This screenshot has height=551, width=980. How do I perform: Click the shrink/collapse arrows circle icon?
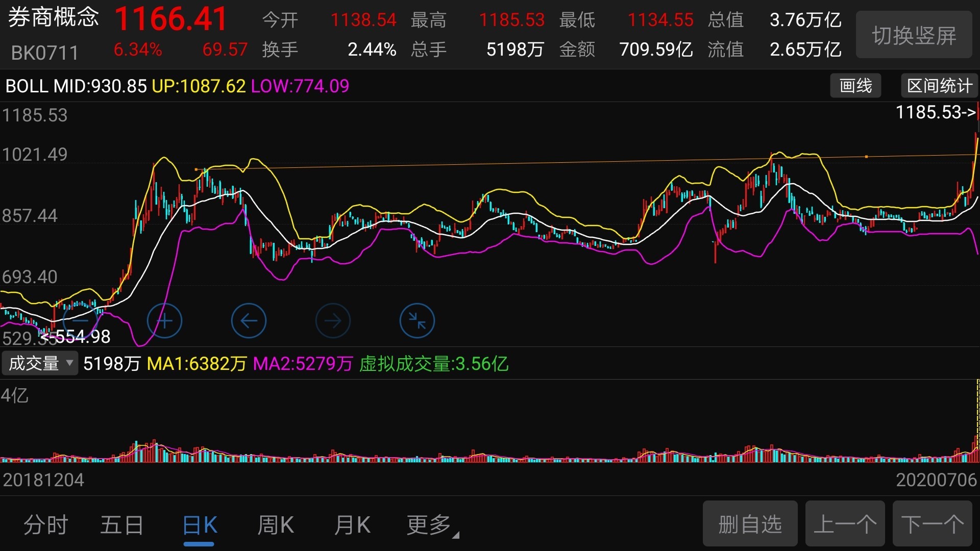coord(417,321)
